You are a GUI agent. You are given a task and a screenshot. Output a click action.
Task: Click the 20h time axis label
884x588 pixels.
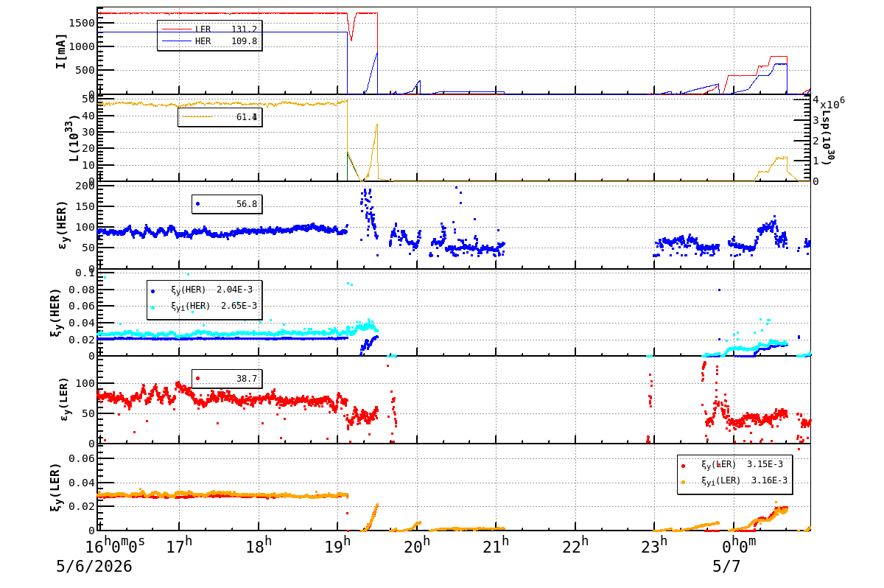(x=416, y=547)
